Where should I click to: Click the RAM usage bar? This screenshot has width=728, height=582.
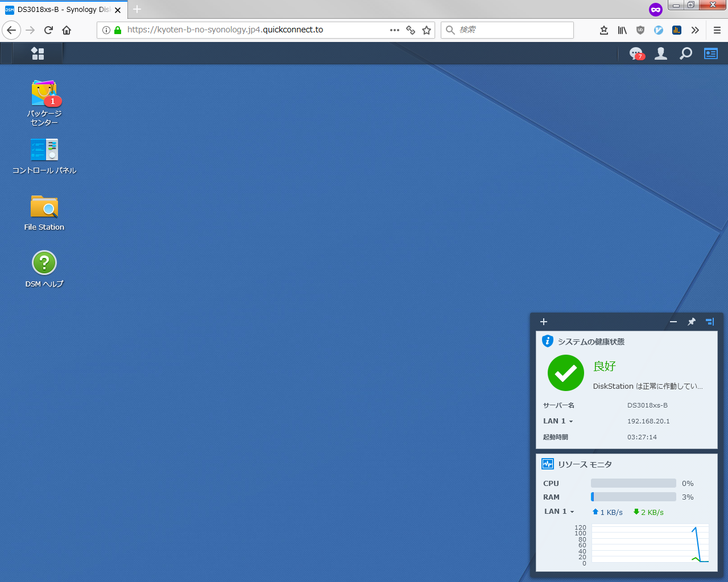tap(634, 497)
